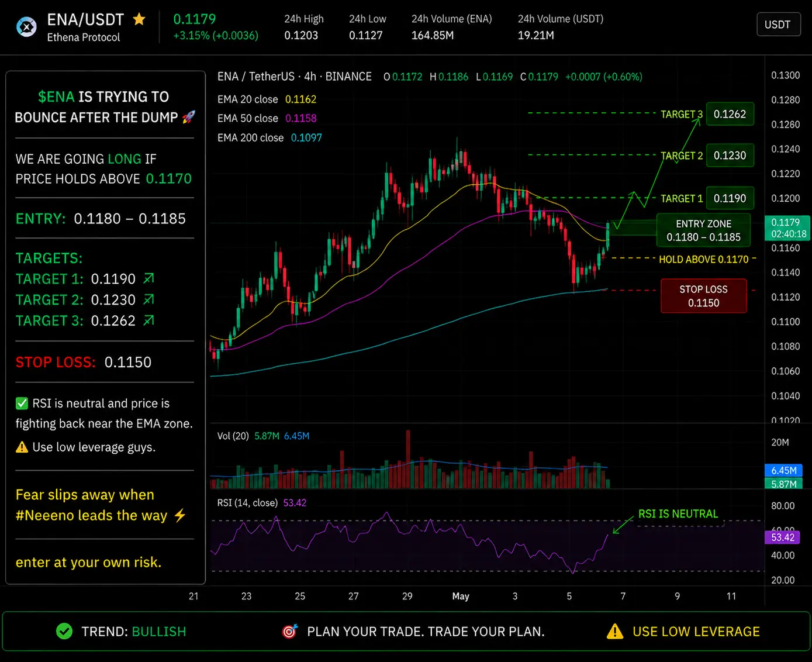Click the green 0.1170 hold price in panel
Image resolution: width=812 pixels, height=662 pixels.
click(169, 178)
